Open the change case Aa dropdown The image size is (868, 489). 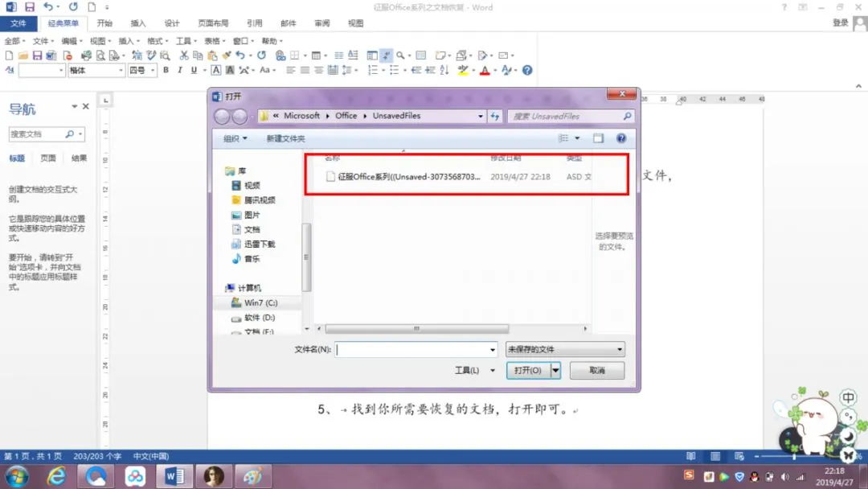268,70
